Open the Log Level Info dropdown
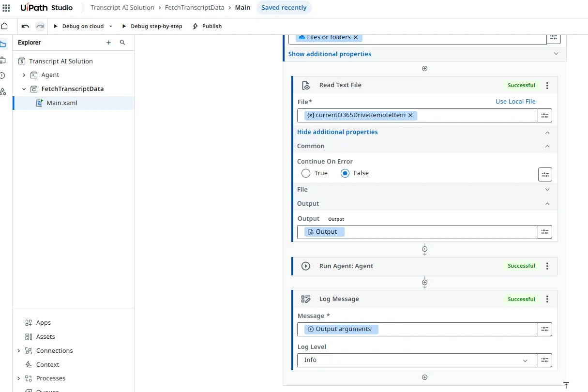 tap(417, 360)
